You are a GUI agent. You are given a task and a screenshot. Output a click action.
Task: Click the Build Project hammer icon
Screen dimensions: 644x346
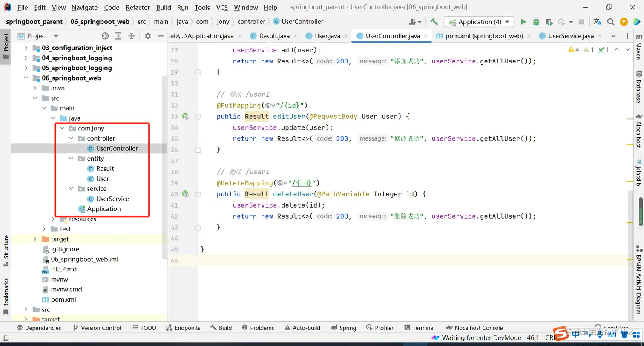click(x=434, y=22)
